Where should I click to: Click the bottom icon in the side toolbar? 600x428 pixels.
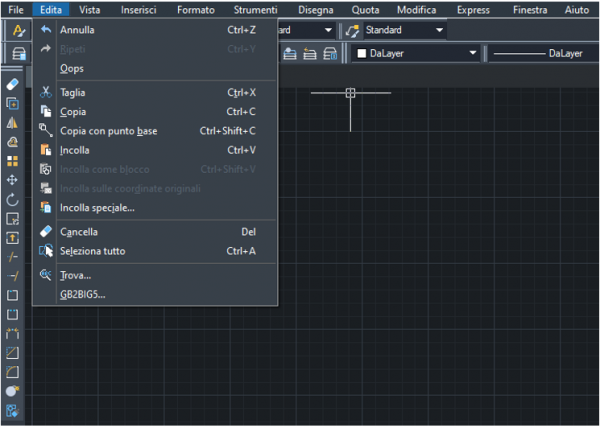(12, 411)
